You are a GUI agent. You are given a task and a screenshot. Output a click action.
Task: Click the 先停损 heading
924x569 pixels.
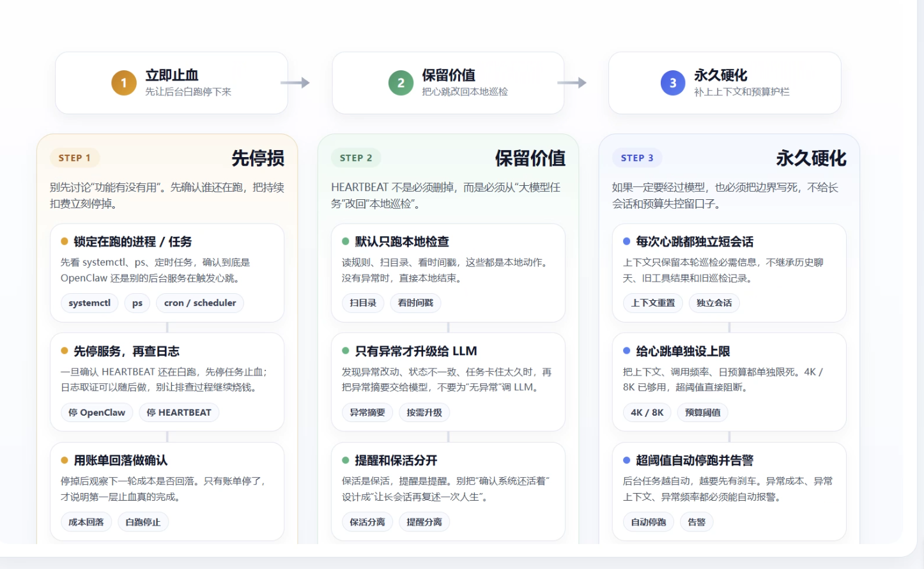(258, 158)
